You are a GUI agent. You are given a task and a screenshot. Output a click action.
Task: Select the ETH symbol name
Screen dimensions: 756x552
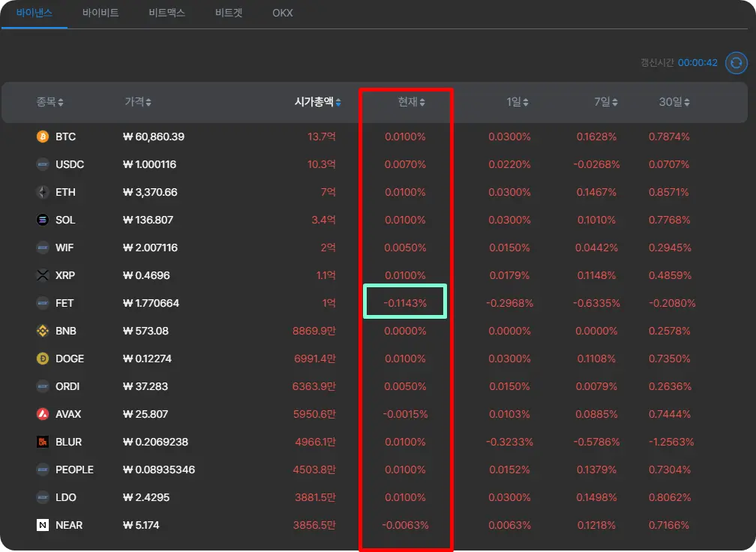(x=65, y=192)
